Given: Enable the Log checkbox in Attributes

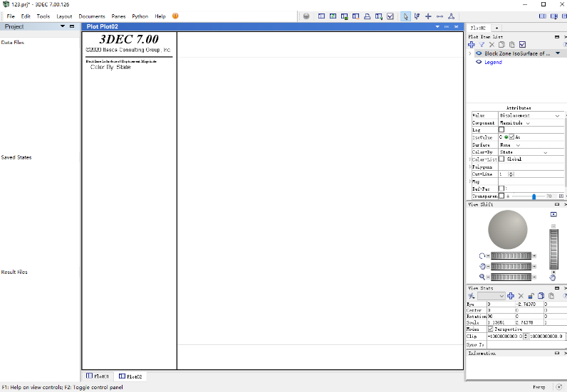Looking at the screenshot, I should point(501,130).
